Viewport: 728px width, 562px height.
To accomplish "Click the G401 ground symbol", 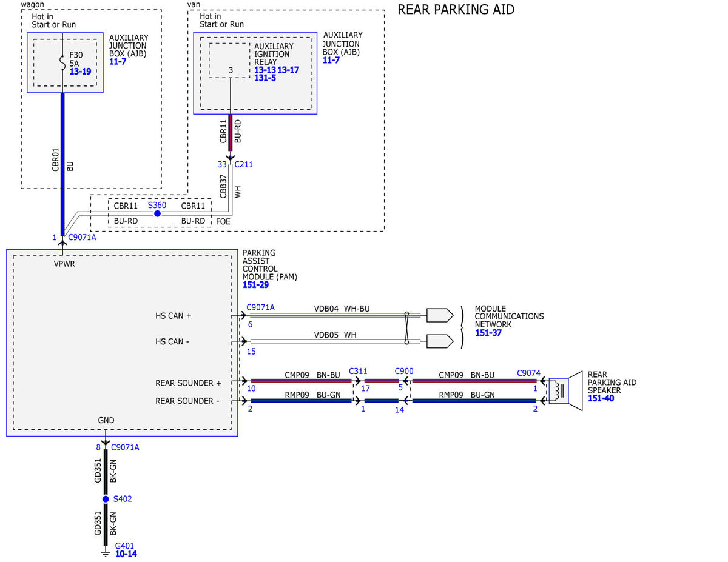I will tap(106, 552).
